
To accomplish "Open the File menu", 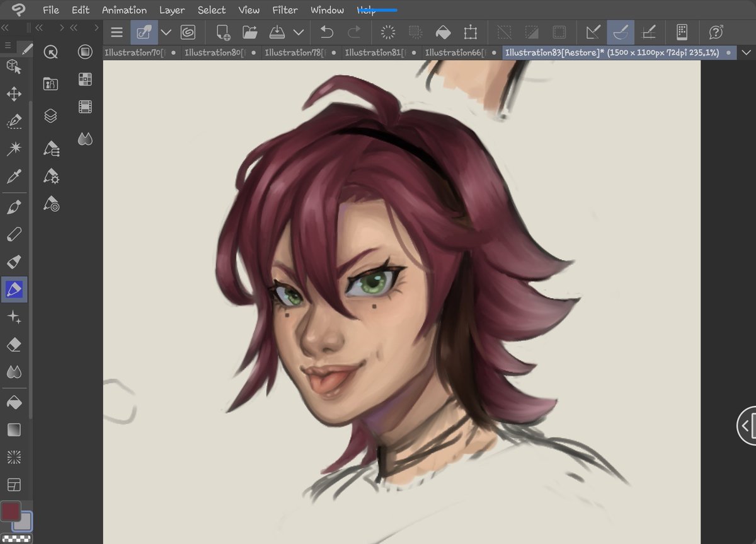I will 51,10.
